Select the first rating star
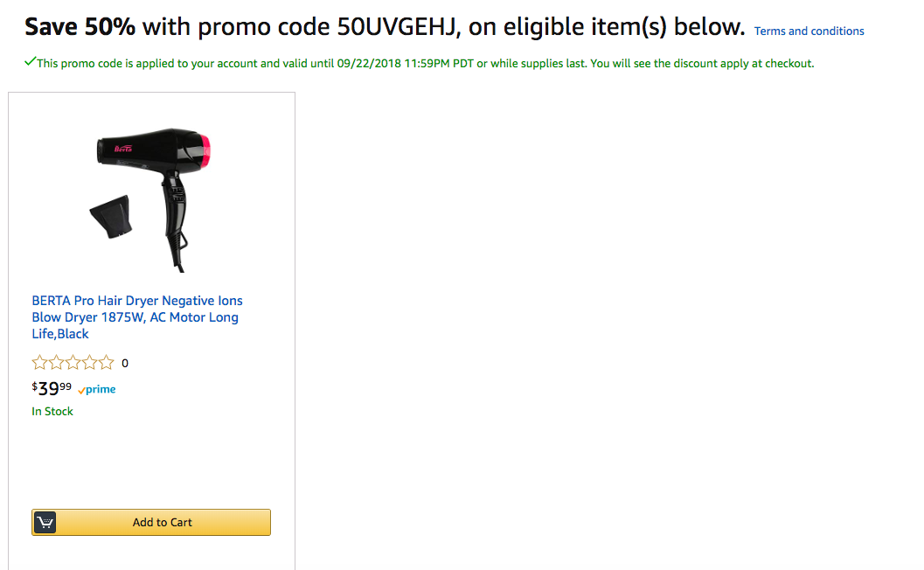This screenshot has width=924, height=570. click(39, 363)
